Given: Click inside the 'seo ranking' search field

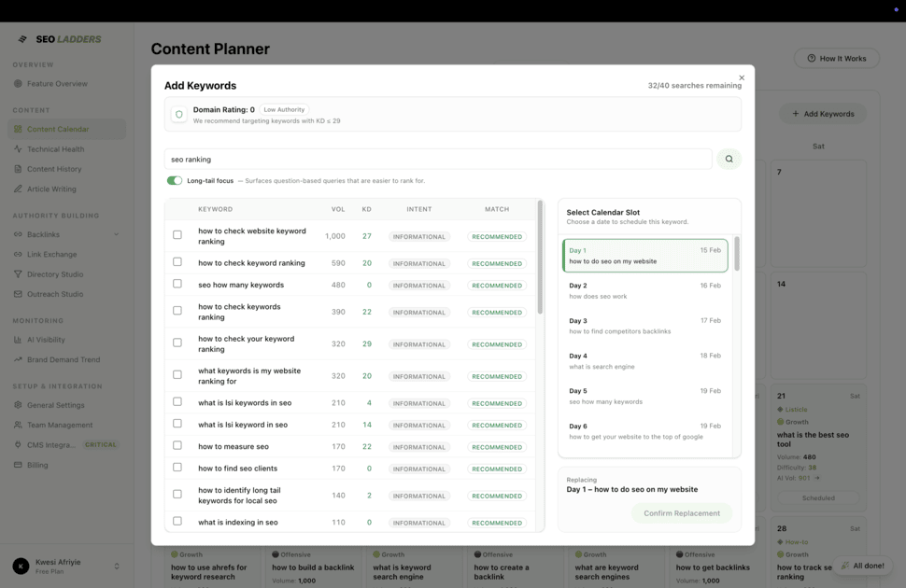Looking at the screenshot, I should 437,160.
